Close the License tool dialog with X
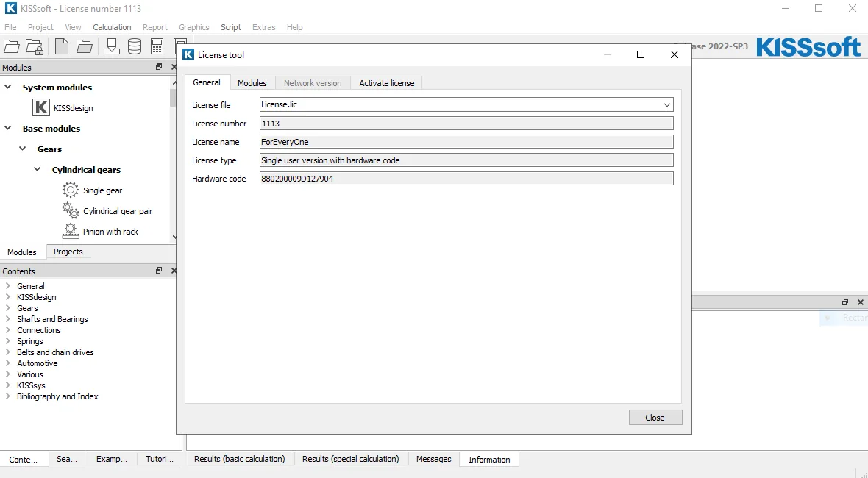Image resolution: width=868 pixels, height=478 pixels. tap(675, 54)
